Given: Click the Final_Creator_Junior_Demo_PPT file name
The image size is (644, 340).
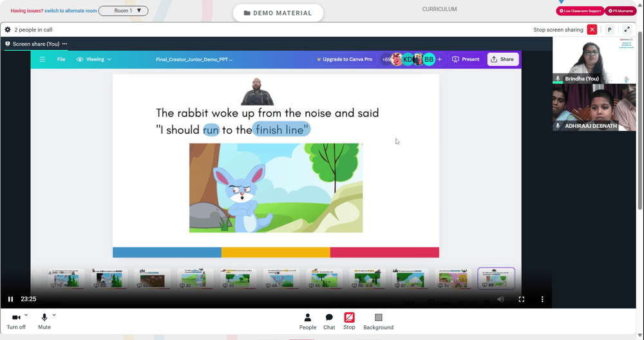Looking at the screenshot, I should point(194,59).
